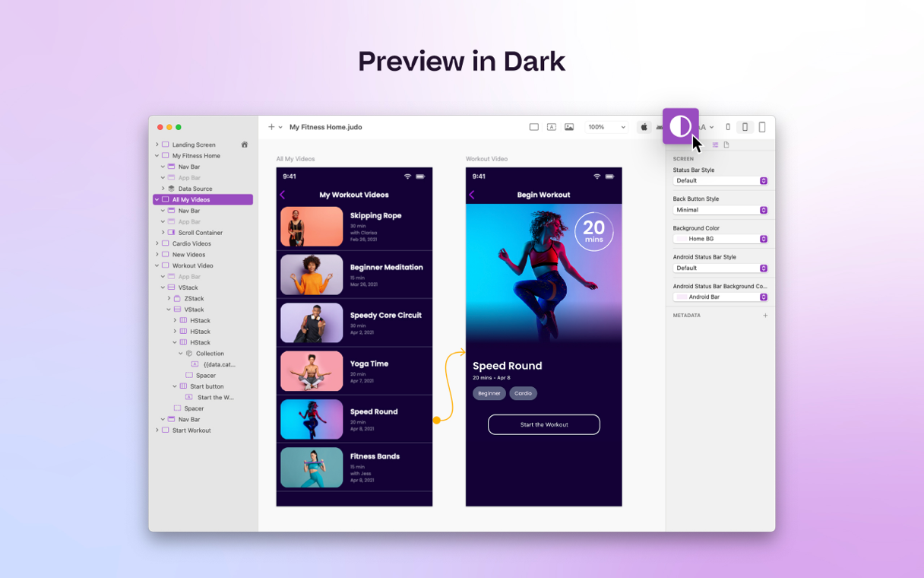The width and height of the screenshot is (924, 578).
Task: Switch to the properties sliders inspector tab
Action: pyautogui.click(x=715, y=144)
